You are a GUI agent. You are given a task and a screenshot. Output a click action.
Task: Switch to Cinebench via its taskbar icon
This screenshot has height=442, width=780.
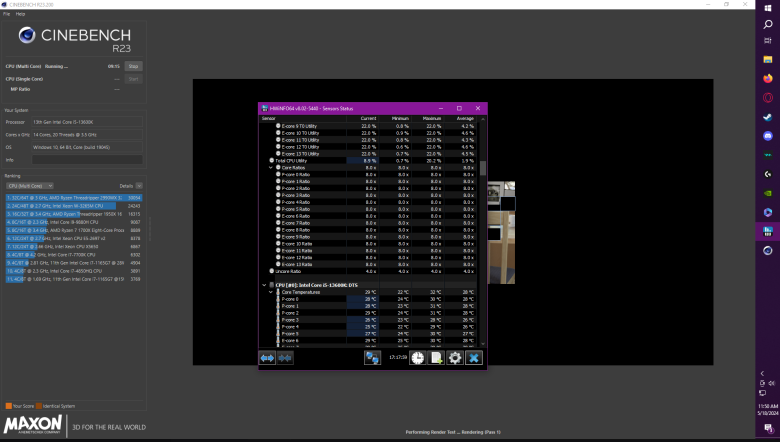768,251
